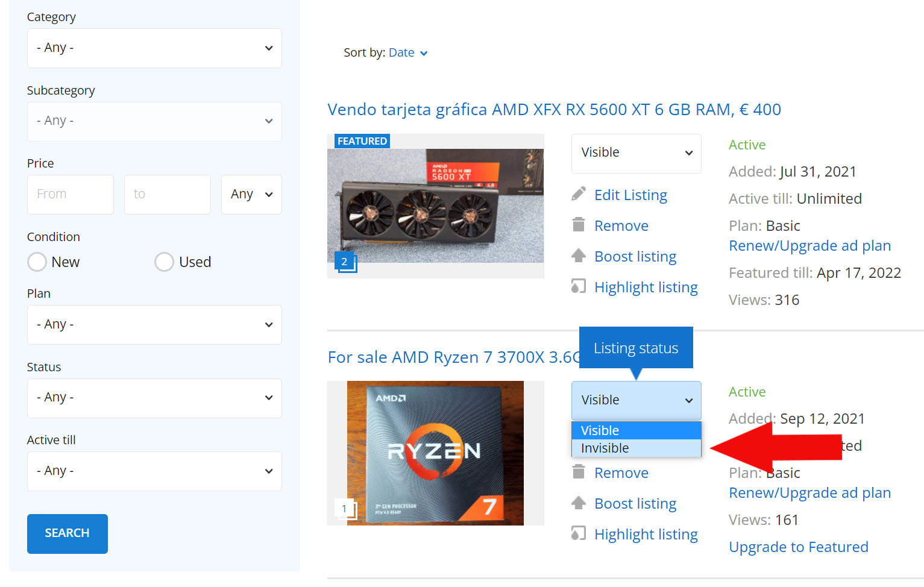Click boost arrow icon for Ryzen listing
The width and height of the screenshot is (924, 587).
[579, 503]
